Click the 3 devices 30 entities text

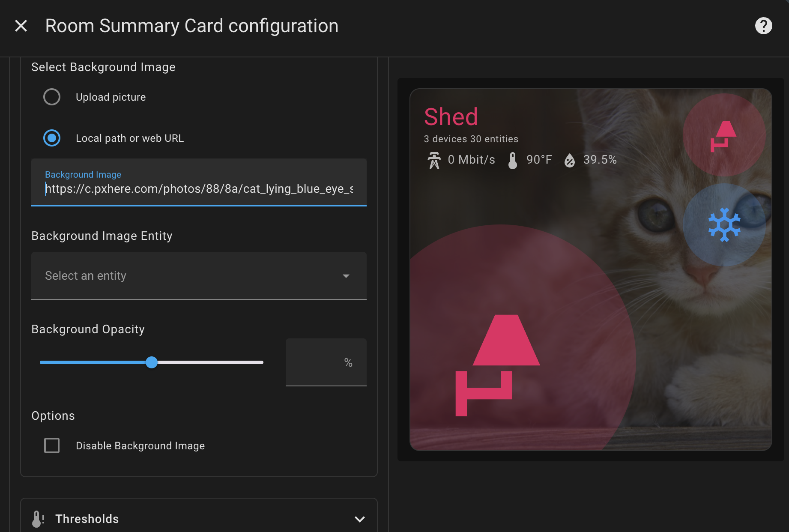tap(471, 139)
